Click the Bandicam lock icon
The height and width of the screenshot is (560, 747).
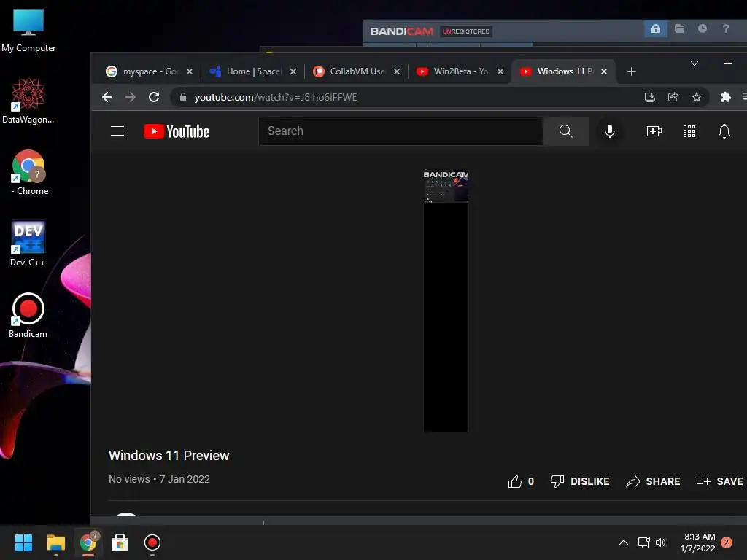(656, 29)
